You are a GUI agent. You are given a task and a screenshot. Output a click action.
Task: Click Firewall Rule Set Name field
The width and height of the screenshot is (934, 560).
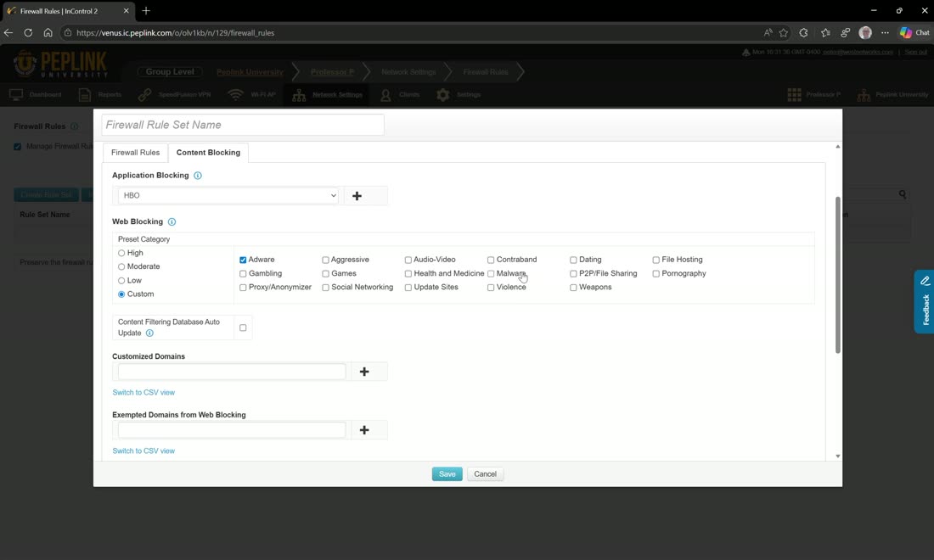(243, 125)
